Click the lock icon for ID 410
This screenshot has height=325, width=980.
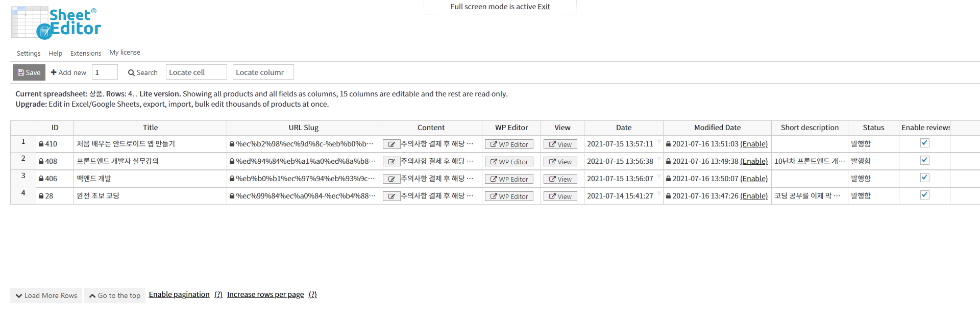[41, 144]
